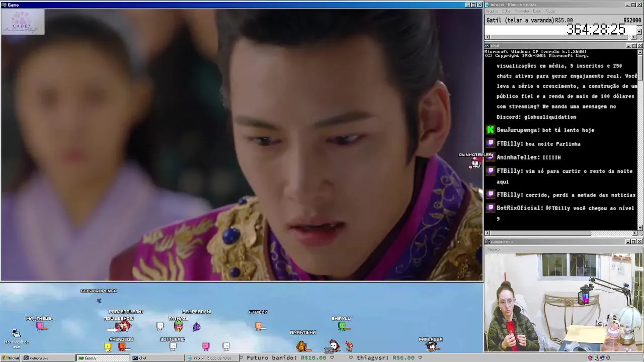644x362 pixels.
Task: Select the ANINHATELLES avatar beside the video
Action: click(475, 163)
